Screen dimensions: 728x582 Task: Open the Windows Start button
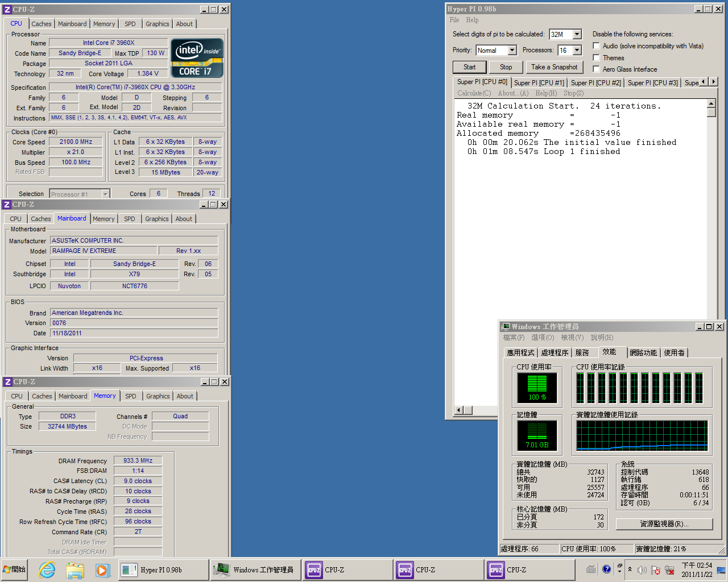coord(14,569)
